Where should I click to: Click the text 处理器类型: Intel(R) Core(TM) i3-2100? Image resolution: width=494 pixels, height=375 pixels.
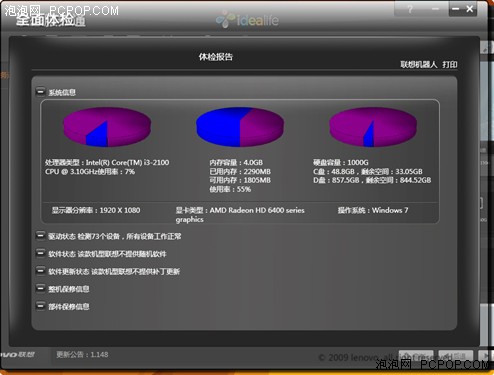[x=107, y=162]
